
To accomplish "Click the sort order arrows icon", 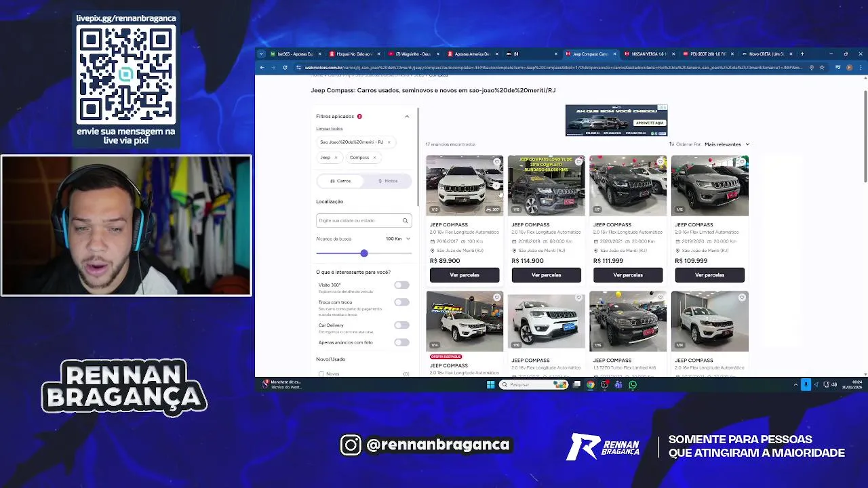I will click(x=671, y=144).
